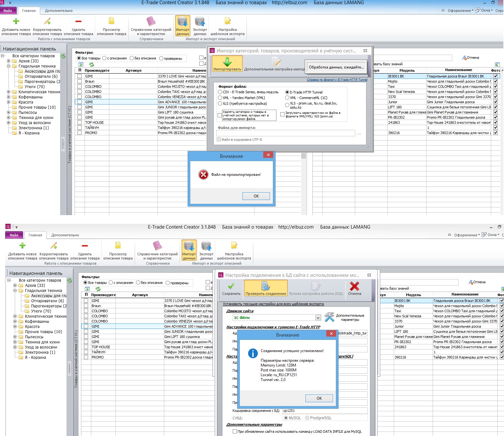The height and width of the screenshot is (436, 504).
Task: Click 'Экспорт данных' ribbon icon in lower window
Action: (x=206, y=250)
